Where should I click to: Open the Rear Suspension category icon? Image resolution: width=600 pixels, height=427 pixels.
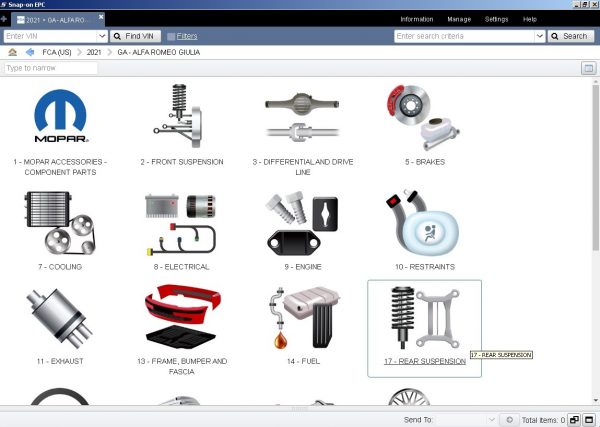coord(425,318)
